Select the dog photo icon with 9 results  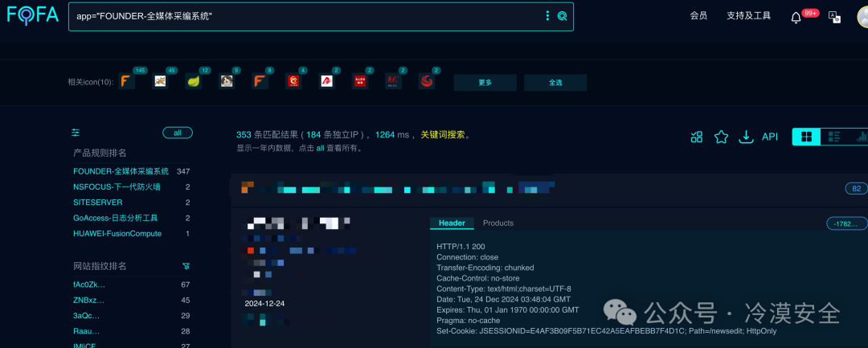pyautogui.click(x=226, y=81)
